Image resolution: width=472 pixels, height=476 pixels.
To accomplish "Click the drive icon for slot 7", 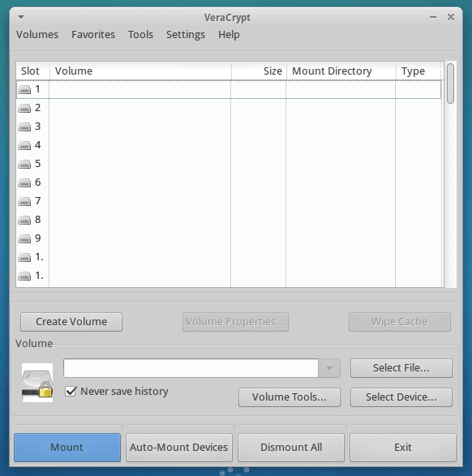I will coord(24,201).
